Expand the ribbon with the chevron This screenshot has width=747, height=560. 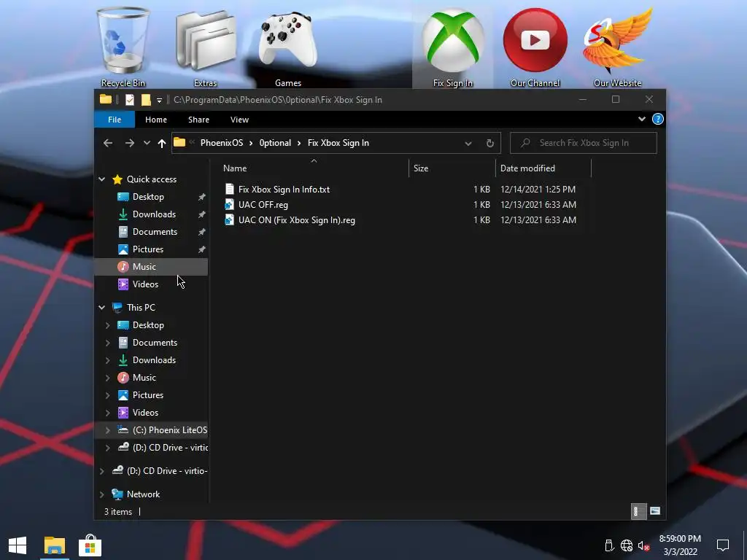[x=642, y=119]
